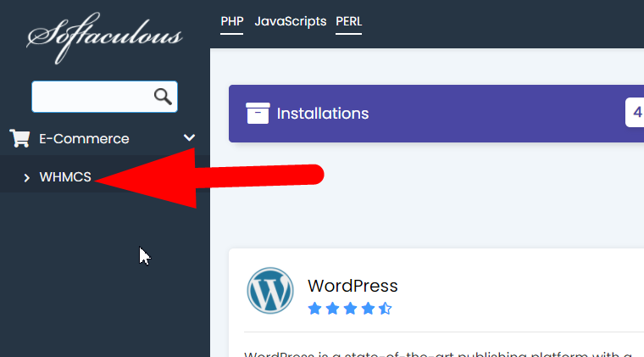
Task: Open the WordPress logo icon
Action: 270,291
